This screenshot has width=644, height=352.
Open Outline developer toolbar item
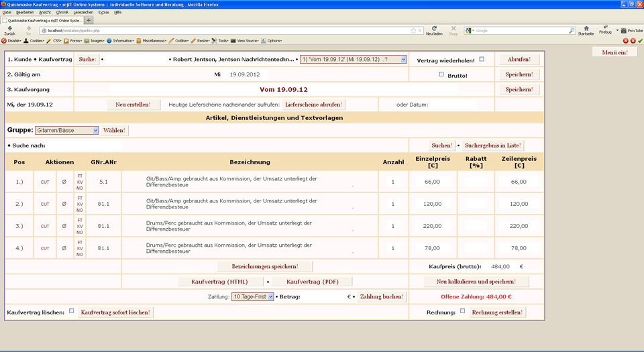[x=179, y=41]
